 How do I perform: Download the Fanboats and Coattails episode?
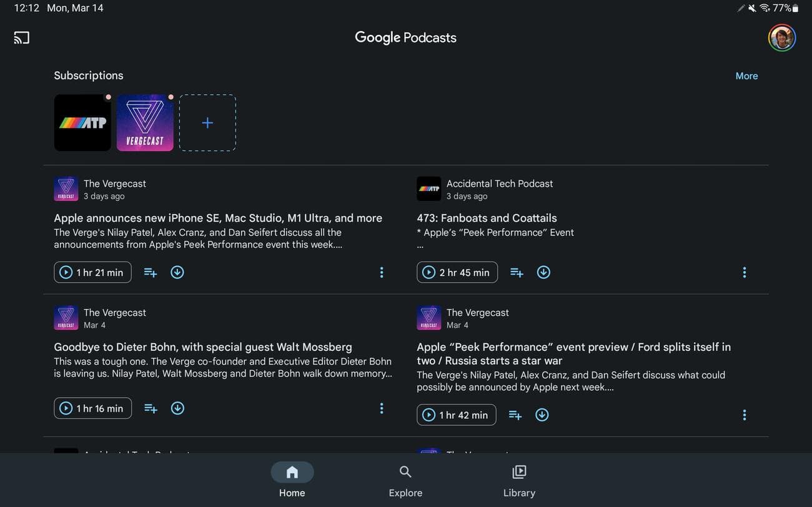pyautogui.click(x=543, y=272)
